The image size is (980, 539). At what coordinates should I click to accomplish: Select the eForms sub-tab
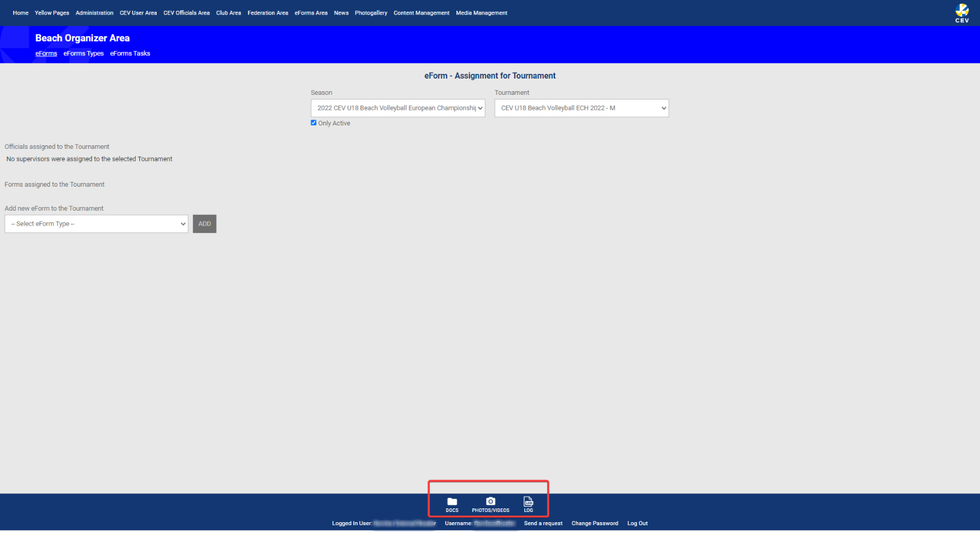(46, 53)
